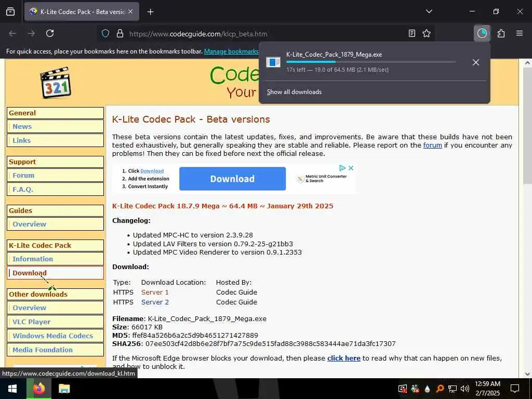532x399 pixels.
Task: Click the downloading file icon in panel
Action: click(x=273, y=62)
